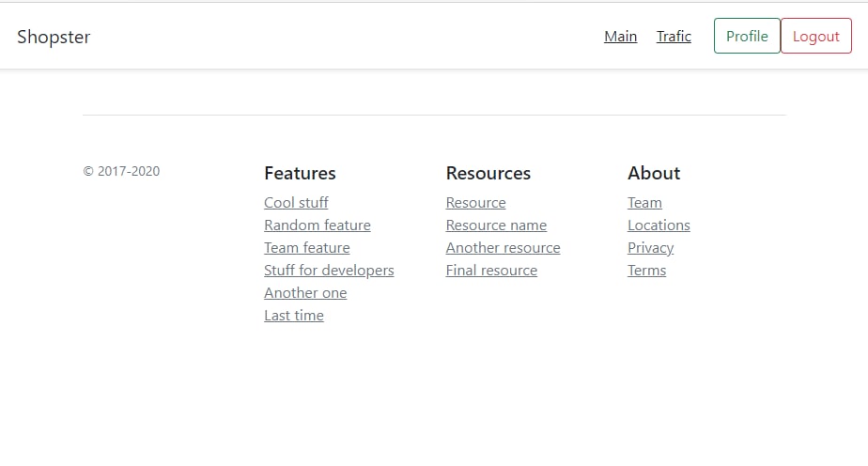Image resolution: width=868 pixels, height=466 pixels.
Task: Open the Cool stuff link
Action: pos(296,203)
